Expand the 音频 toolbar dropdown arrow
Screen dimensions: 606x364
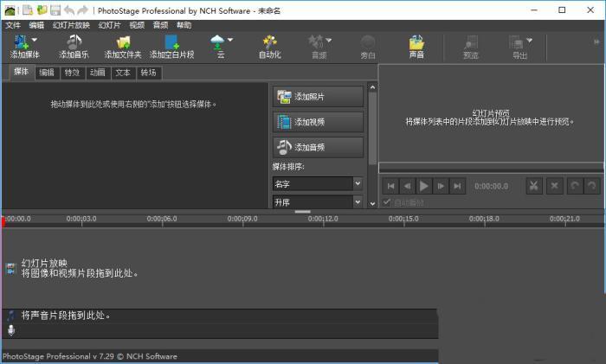[x=329, y=40]
